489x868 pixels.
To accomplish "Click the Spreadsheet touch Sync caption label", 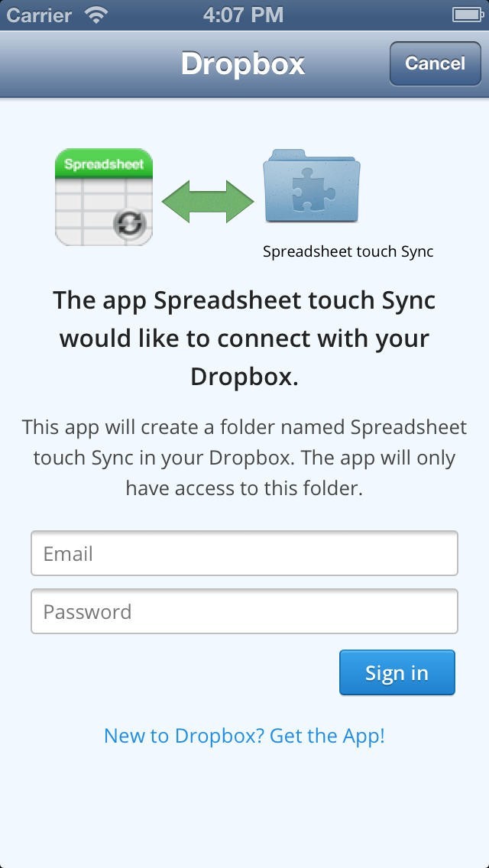I will click(348, 251).
